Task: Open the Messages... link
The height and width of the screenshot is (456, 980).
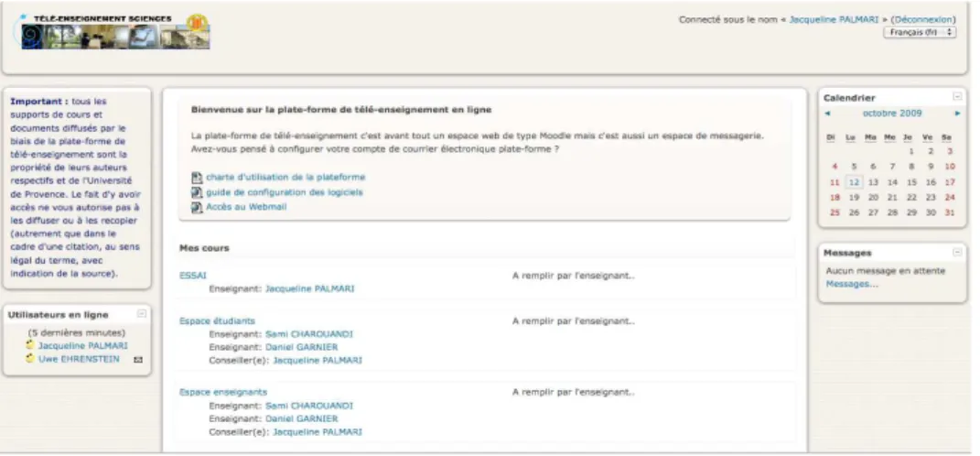Action: pos(852,284)
